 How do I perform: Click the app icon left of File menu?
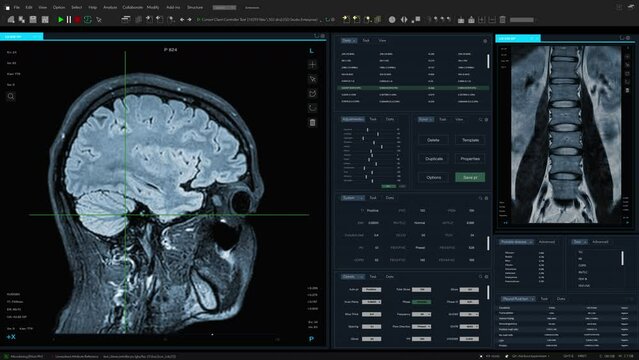pos(7,7)
